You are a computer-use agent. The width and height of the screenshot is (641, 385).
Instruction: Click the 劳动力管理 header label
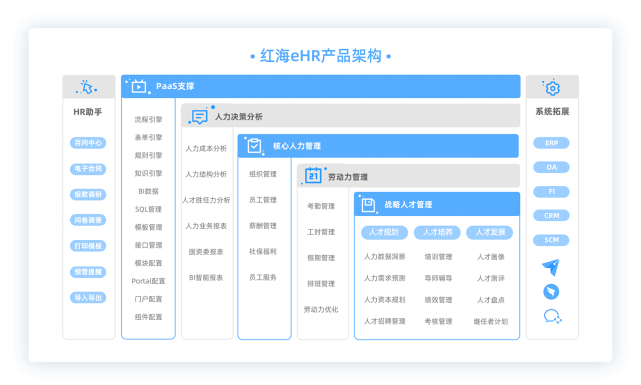[348, 177]
